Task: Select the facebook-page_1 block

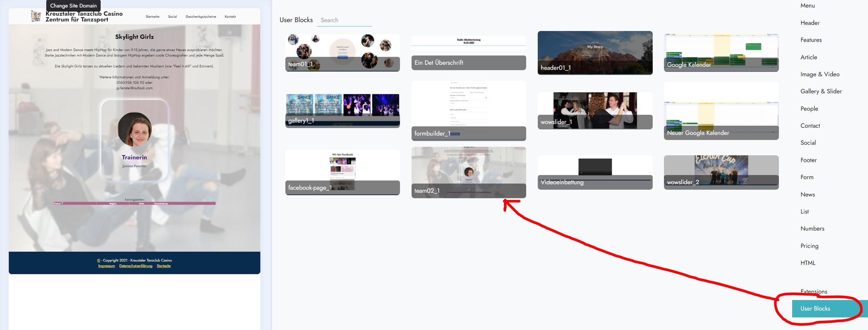Action: 343,172
